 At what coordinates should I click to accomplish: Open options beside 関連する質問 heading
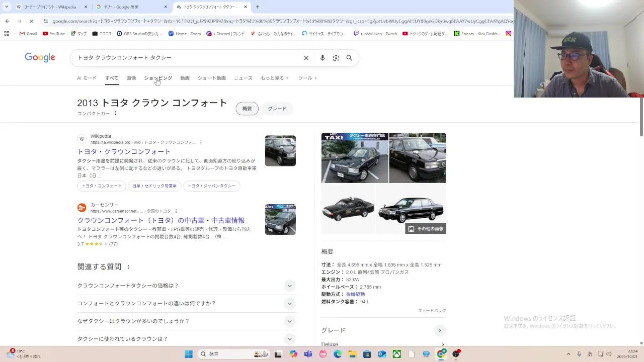click(128, 267)
